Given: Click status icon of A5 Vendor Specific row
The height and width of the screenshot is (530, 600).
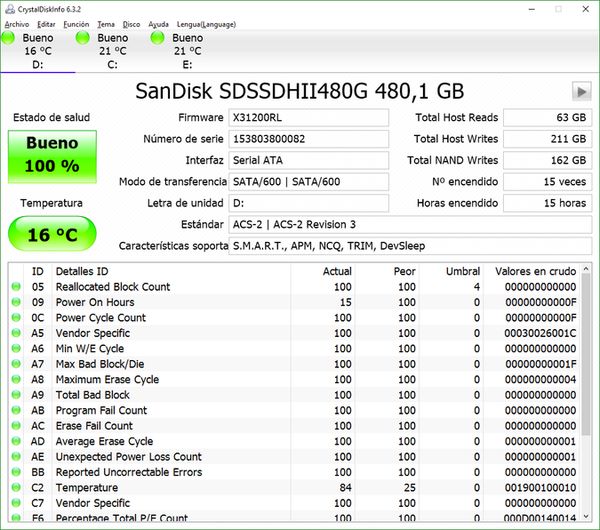Looking at the screenshot, I should [16, 333].
